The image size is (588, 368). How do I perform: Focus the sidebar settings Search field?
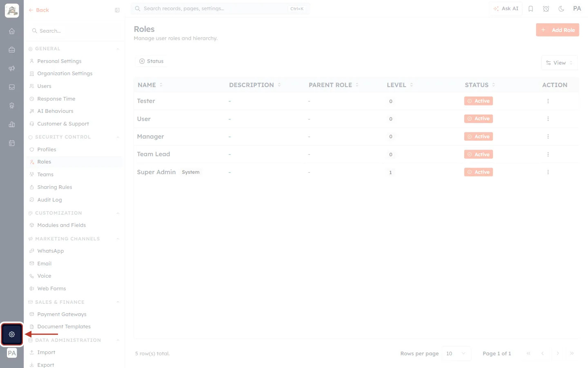[x=75, y=31]
